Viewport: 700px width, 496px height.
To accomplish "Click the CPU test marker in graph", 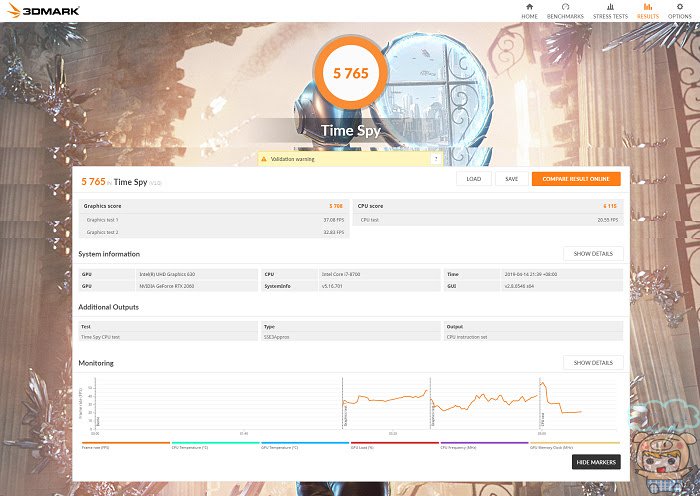I will pos(542,419).
